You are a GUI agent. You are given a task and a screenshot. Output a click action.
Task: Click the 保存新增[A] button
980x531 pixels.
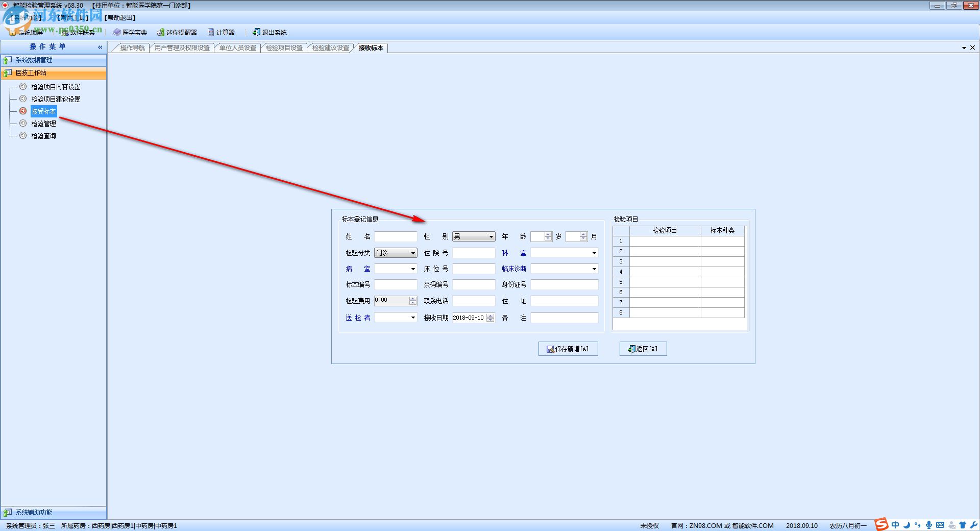tap(568, 349)
